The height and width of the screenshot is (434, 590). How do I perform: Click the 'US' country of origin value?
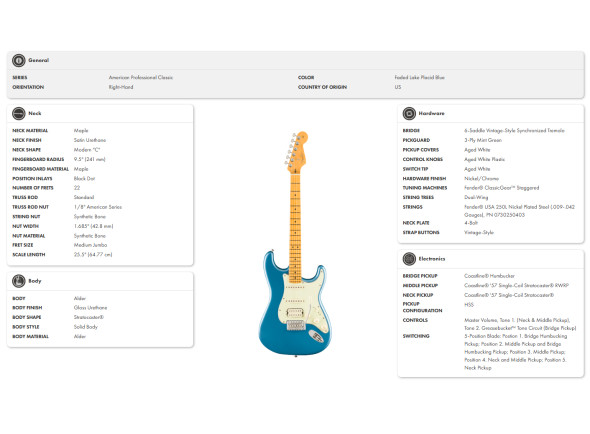pyautogui.click(x=398, y=87)
